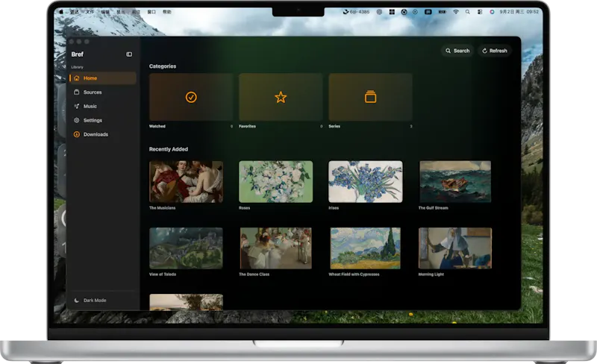Click the Downloads arrow icon

(77, 134)
